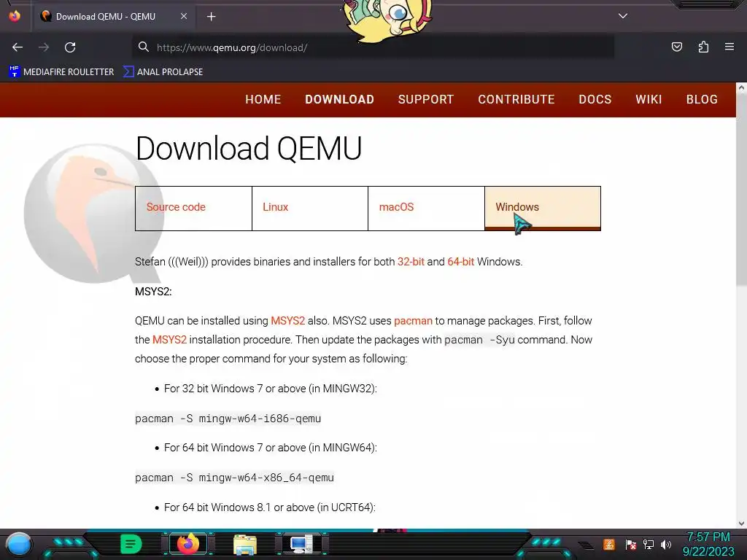Open the Action Center flag tray icon
The width and height of the screenshot is (747, 560).
(x=630, y=544)
